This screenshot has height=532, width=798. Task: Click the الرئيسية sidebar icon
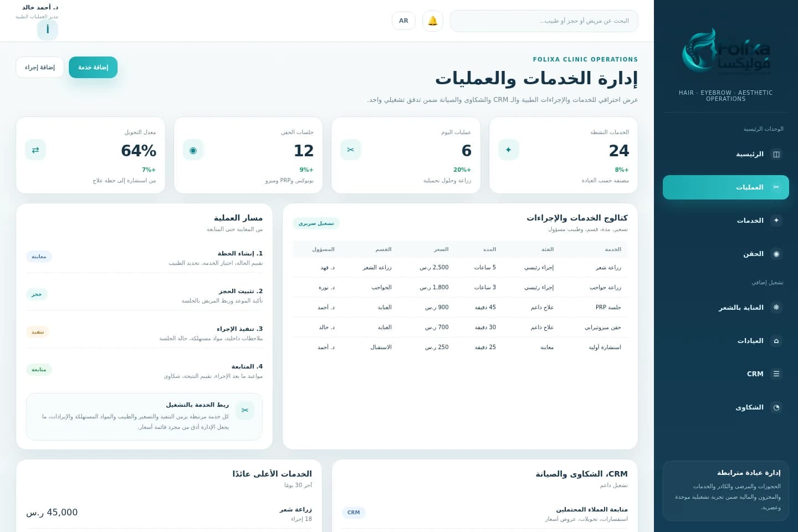(x=776, y=154)
